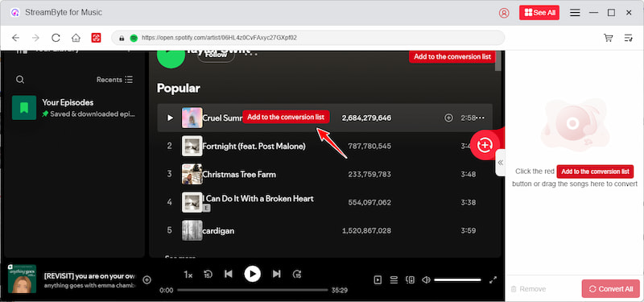Click the playback progress bar
Image resolution: width=644 pixels, height=302 pixels.
(x=253, y=290)
